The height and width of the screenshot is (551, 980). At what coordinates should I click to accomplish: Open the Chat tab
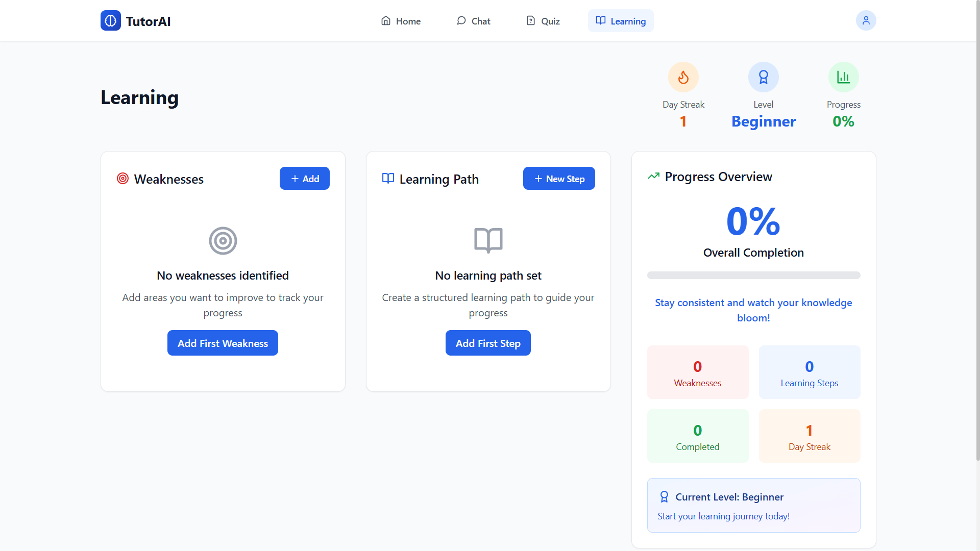473,21
